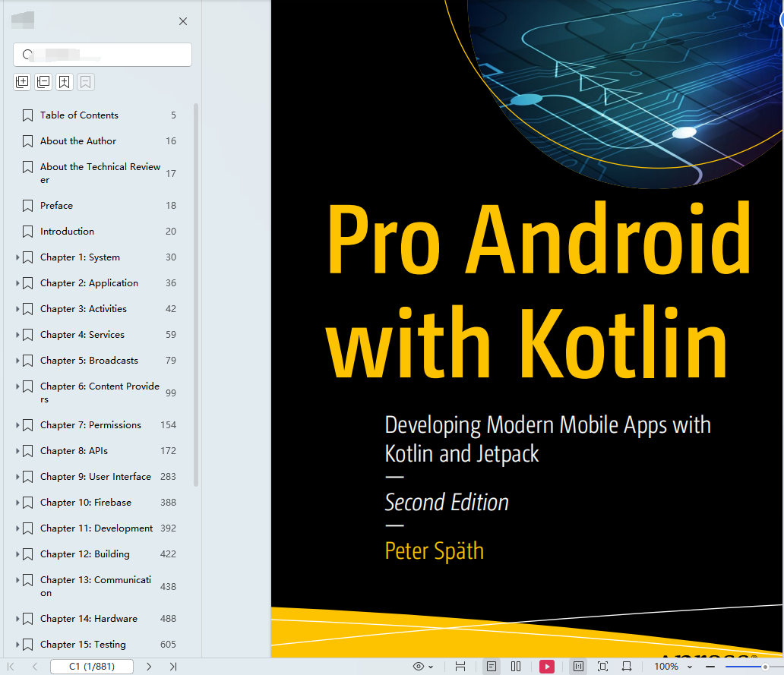Jump to the last page
This screenshot has height=675, width=784.
(x=173, y=667)
